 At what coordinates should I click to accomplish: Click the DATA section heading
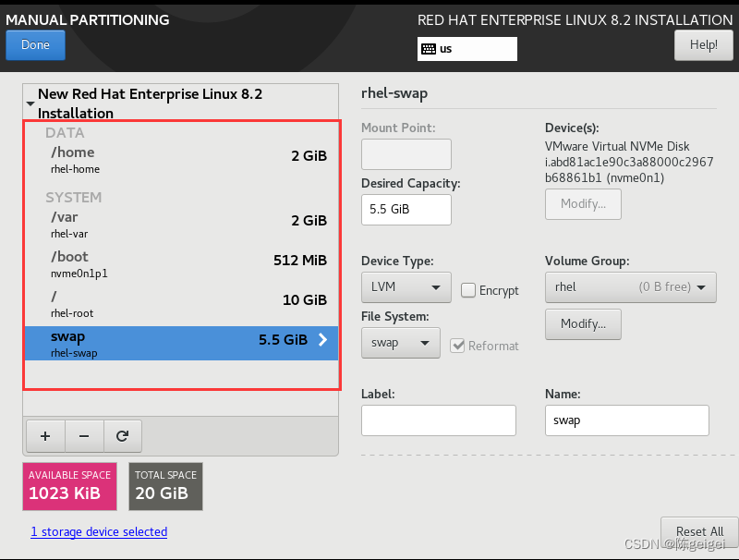[65, 133]
